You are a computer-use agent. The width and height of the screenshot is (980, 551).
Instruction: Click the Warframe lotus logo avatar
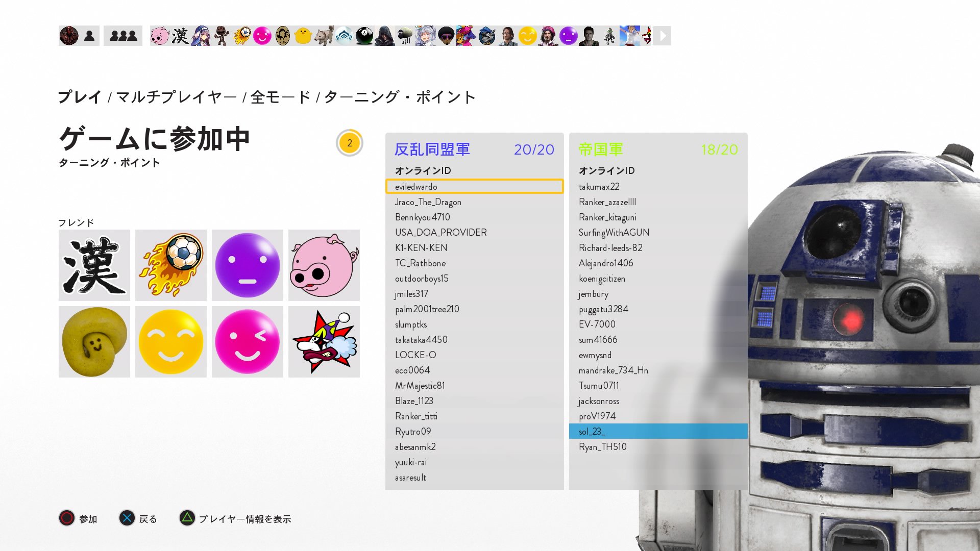click(344, 36)
